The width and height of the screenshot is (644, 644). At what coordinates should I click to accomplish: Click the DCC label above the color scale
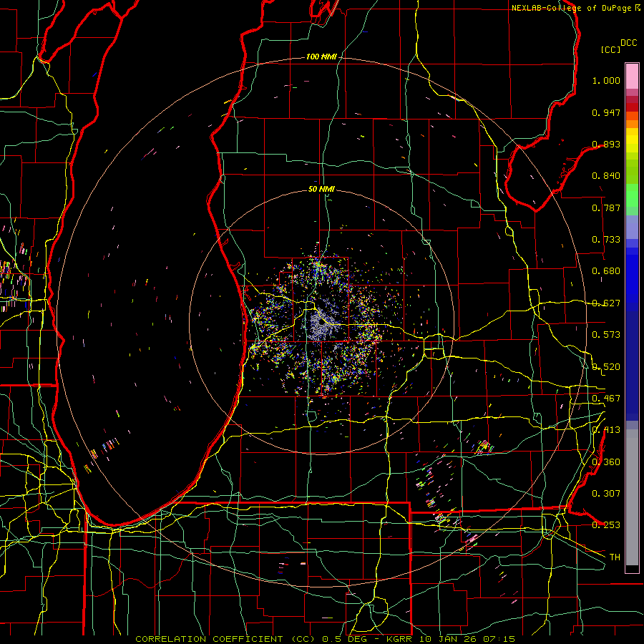tap(628, 43)
